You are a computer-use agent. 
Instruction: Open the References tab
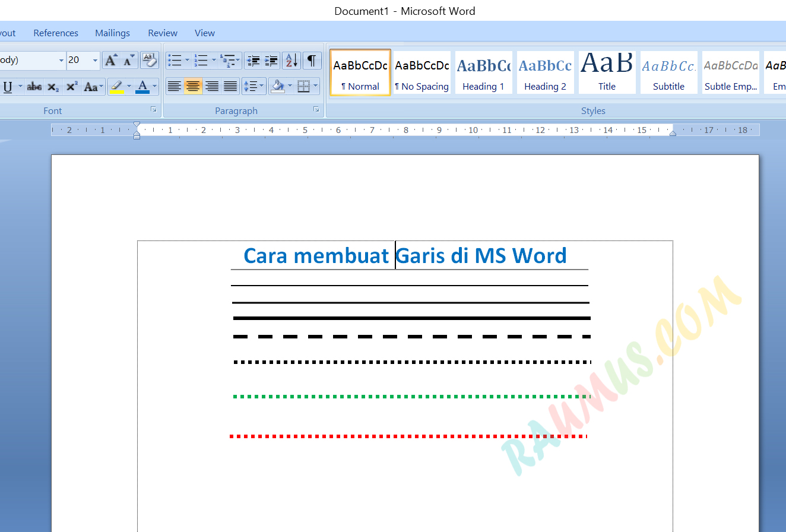point(56,33)
